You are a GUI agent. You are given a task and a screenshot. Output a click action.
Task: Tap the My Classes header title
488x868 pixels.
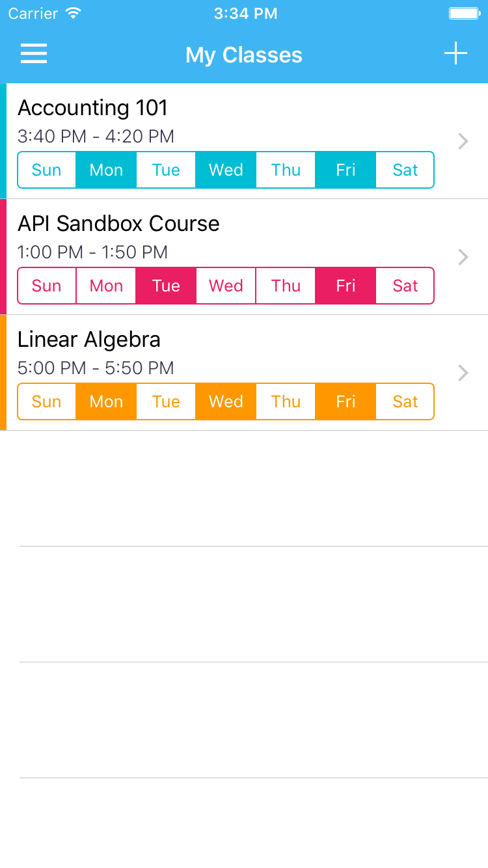tap(244, 55)
